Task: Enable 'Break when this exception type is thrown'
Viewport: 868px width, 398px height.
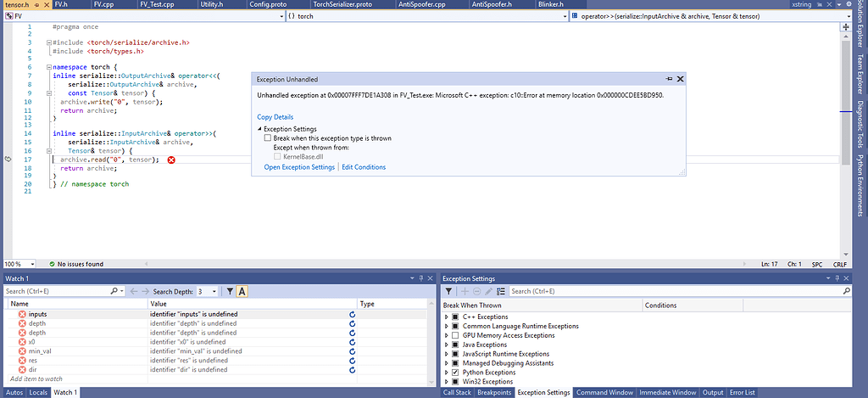Action: (268, 137)
